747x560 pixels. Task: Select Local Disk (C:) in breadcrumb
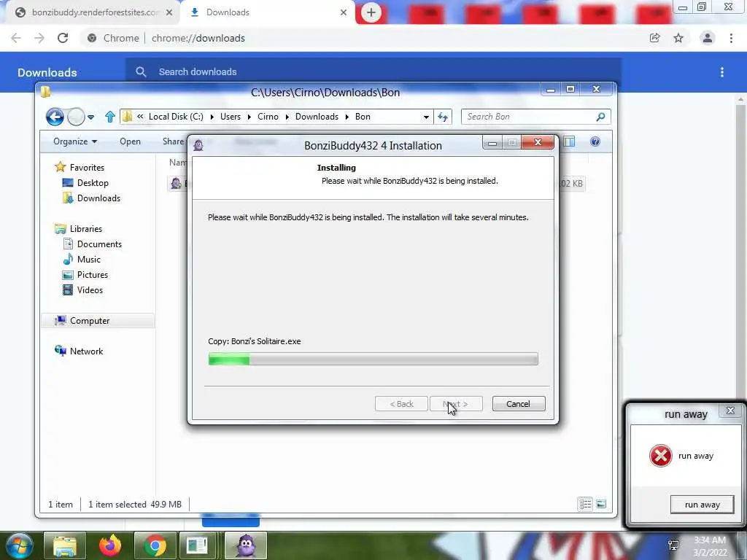click(x=176, y=117)
